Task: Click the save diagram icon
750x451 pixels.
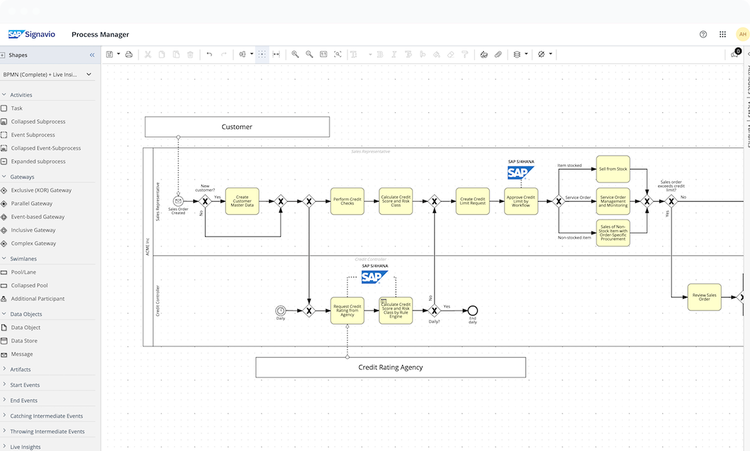Action: coord(110,55)
